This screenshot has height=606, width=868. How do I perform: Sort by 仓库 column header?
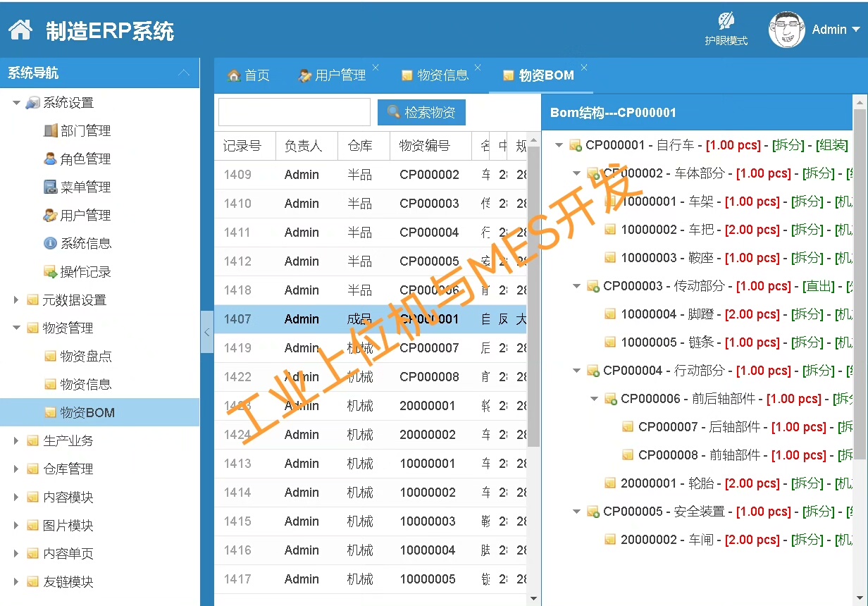tap(364, 146)
